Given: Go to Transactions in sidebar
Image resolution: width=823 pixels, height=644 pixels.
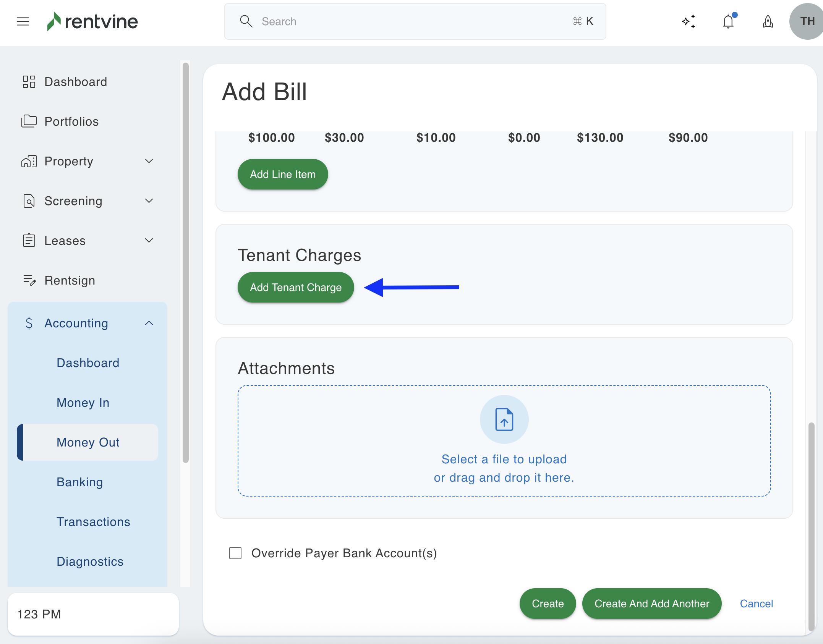Looking at the screenshot, I should point(93,522).
